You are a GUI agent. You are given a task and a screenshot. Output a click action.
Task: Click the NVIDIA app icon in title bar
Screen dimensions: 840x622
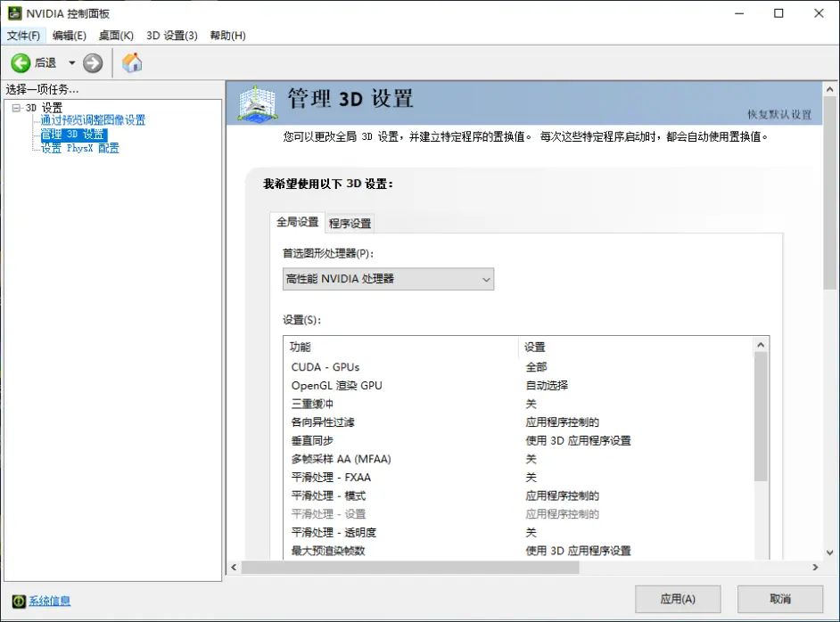click(15, 13)
